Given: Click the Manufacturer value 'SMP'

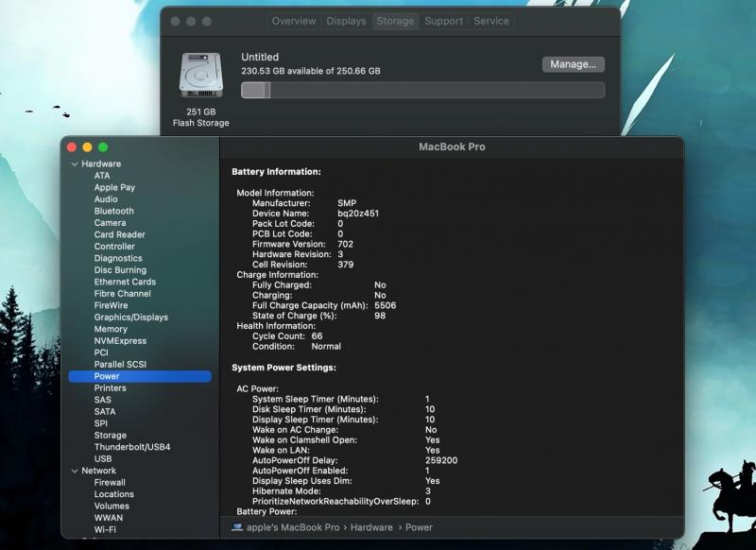Looking at the screenshot, I should pos(347,203).
